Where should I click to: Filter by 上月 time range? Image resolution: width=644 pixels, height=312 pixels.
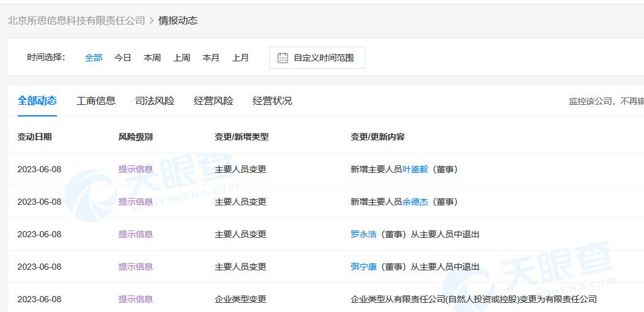(240, 58)
